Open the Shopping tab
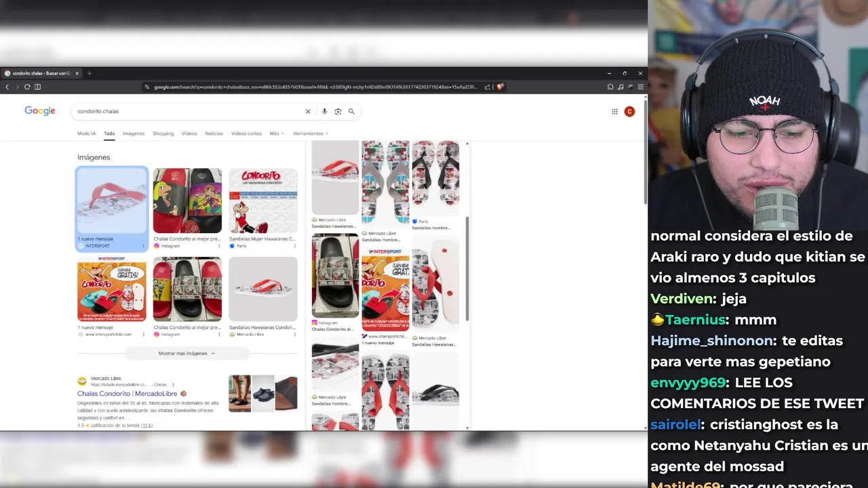This screenshot has width=868, height=488. (163, 134)
